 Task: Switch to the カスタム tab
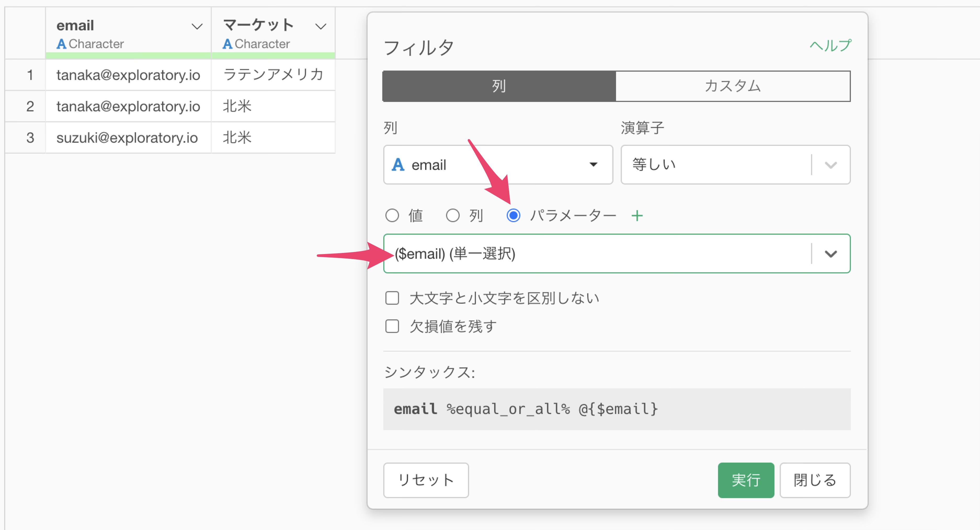click(732, 86)
